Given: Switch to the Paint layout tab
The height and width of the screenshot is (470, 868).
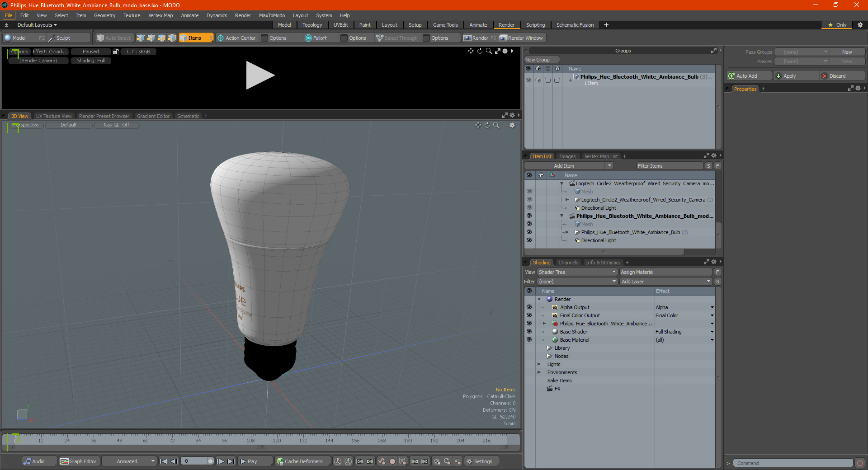Looking at the screenshot, I should [x=365, y=25].
